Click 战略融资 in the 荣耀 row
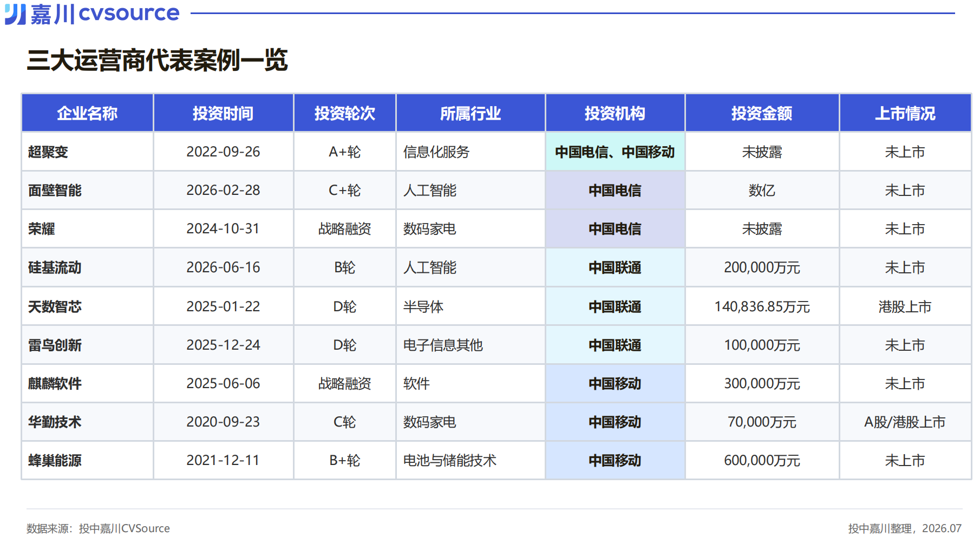This screenshot has width=980, height=537. click(344, 229)
